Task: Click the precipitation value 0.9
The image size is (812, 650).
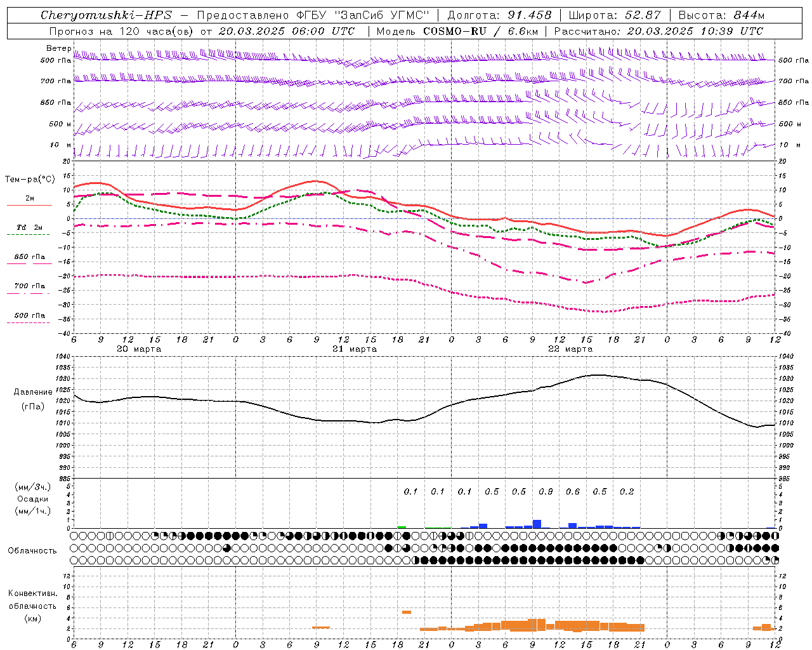Action: click(x=546, y=492)
